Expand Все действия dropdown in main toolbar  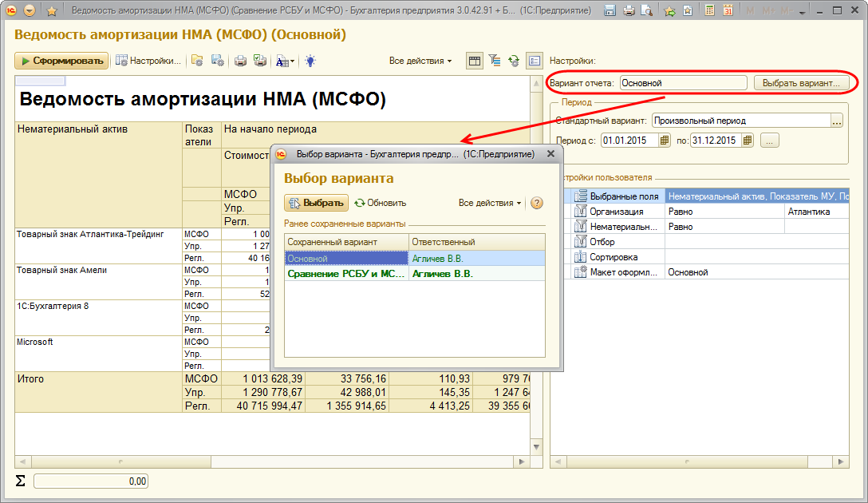[420, 61]
